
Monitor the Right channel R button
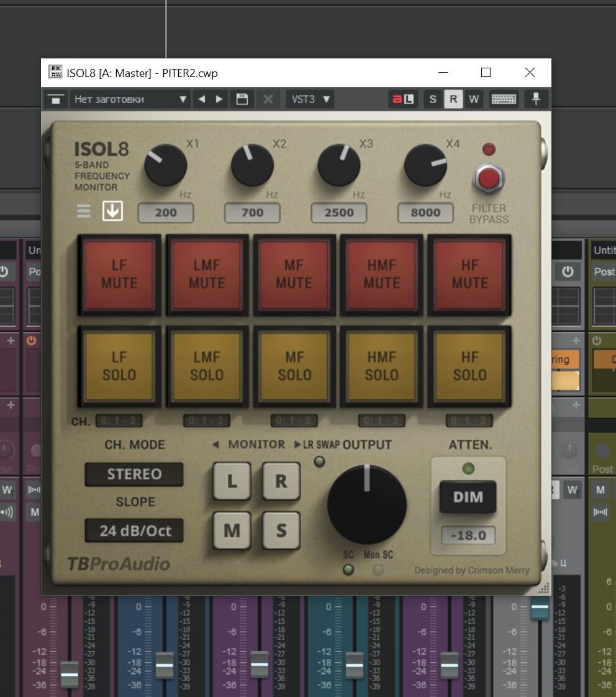pos(281,481)
